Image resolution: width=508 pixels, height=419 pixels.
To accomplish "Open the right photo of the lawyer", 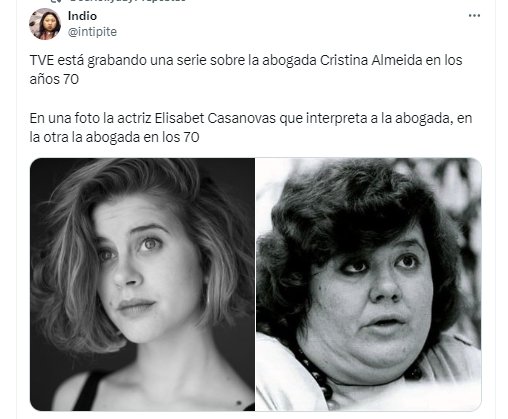I will click(368, 284).
